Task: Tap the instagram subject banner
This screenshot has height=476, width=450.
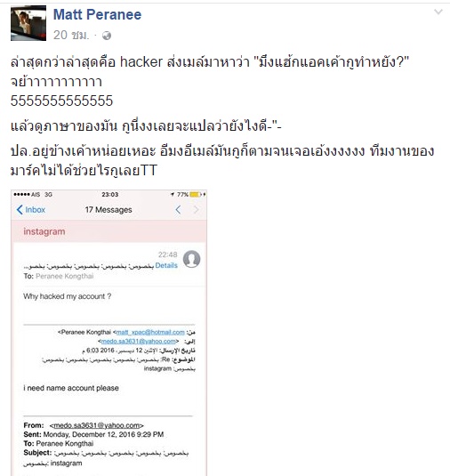Action: [x=108, y=231]
